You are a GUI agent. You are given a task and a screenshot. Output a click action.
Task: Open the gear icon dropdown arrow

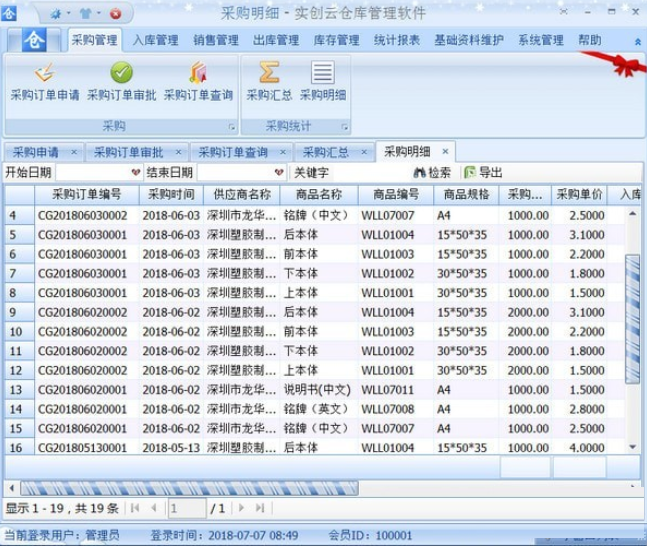(68, 14)
